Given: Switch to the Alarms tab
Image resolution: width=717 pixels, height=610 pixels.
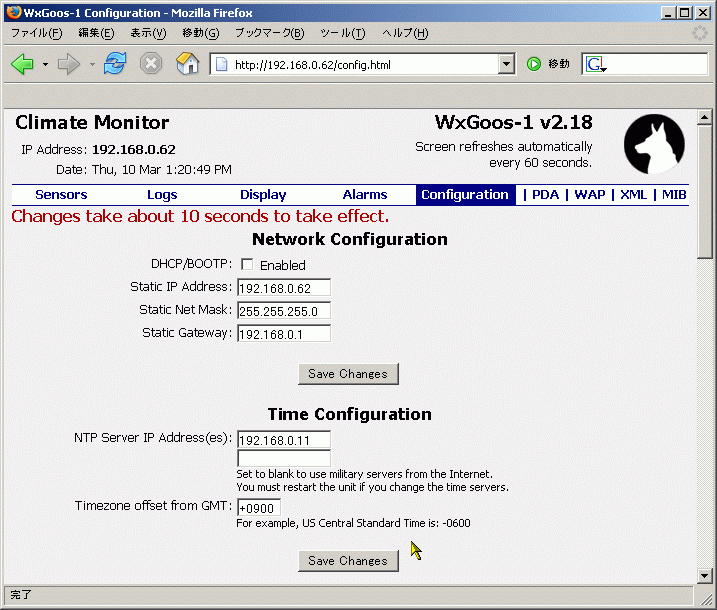Looking at the screenshot, I should pyautogui.click(x=365, y=195).
